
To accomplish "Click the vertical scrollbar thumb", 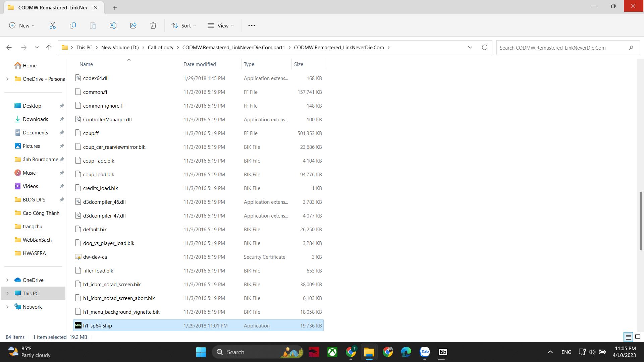I will (640, 221).
